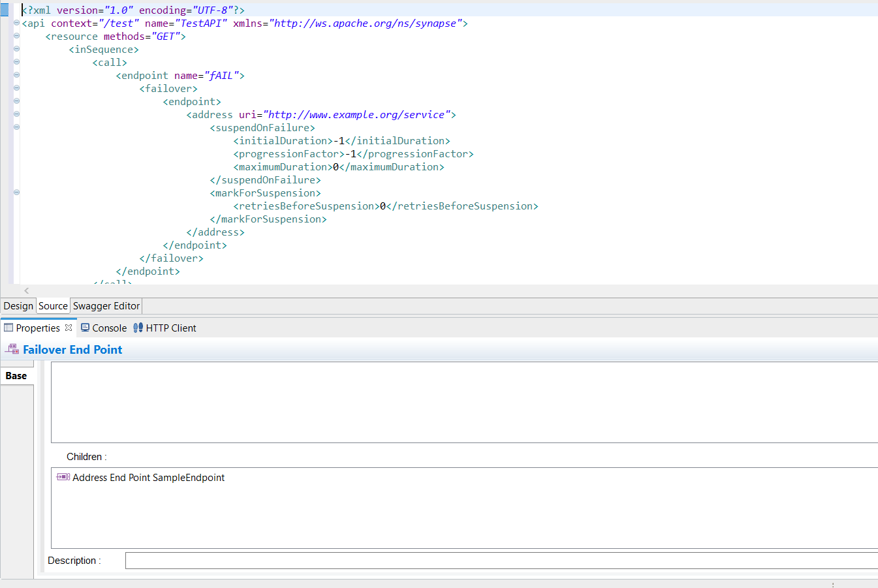Click the Failover End Point icon beside the header
This screenshot has height=588, width=878.
[10, 349]
